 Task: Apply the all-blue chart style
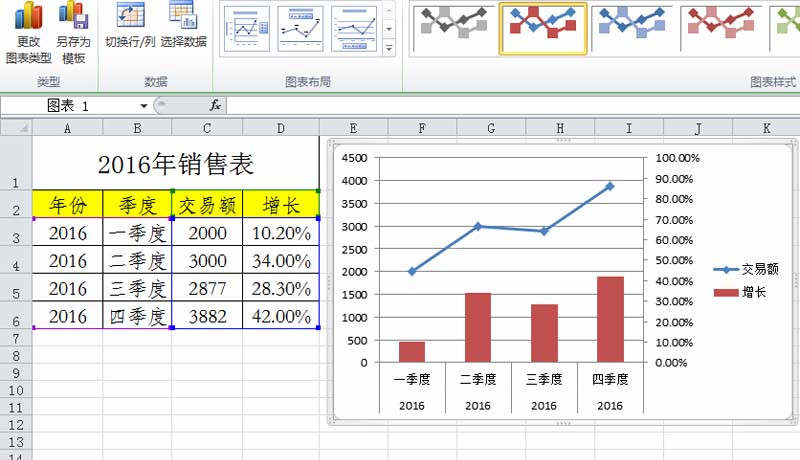pyautogui.click(x=631, y=26)
